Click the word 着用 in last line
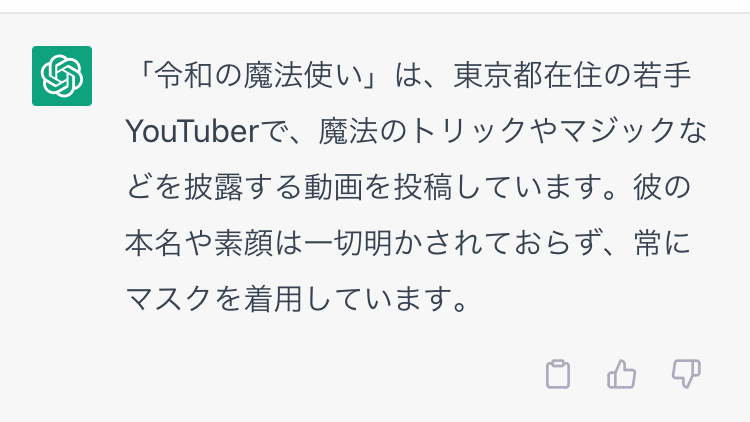Screen dimensions: 750x422 [274, 299]
